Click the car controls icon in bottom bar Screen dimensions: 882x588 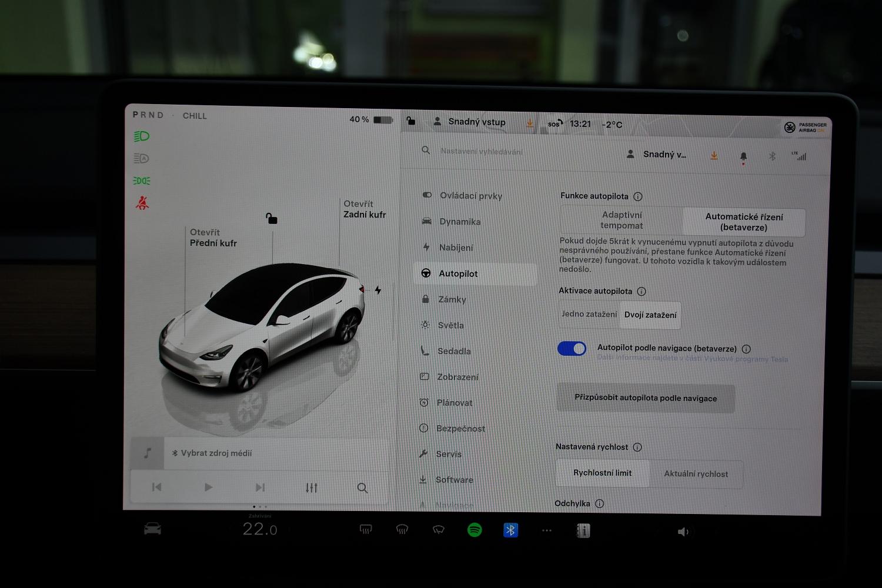click(x=152, y=529)
